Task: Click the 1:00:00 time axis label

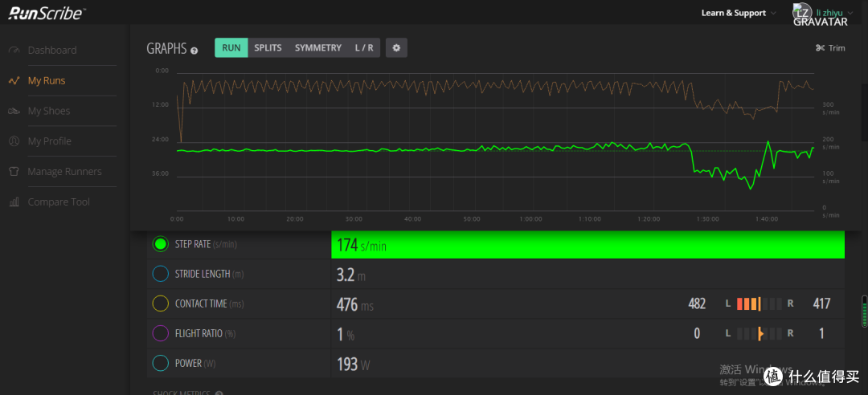Action: 531,219
